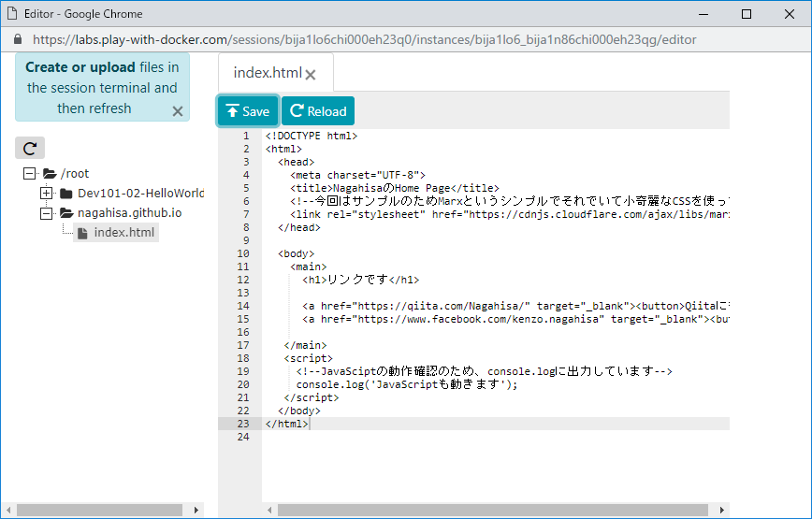This screenshot has height=519, width=812.
Task: Click the Dev101-02-HelloWorld folder icon
Action: tap(66, 194)
